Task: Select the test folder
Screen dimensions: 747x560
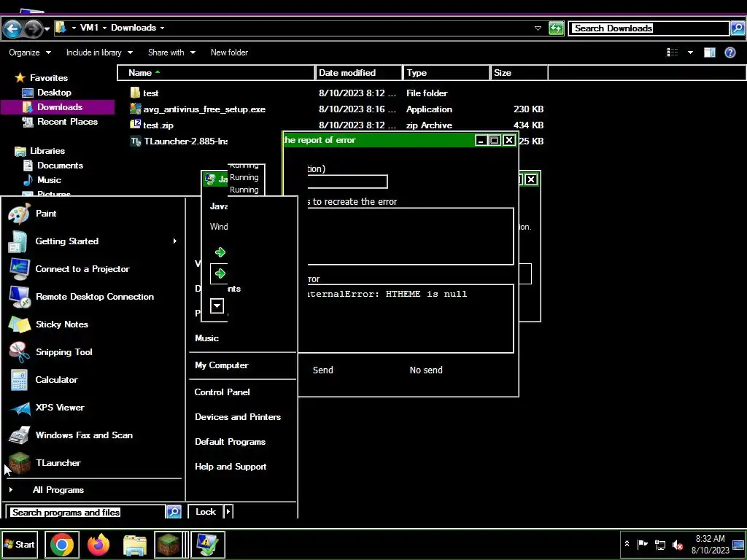Action: 150,93
